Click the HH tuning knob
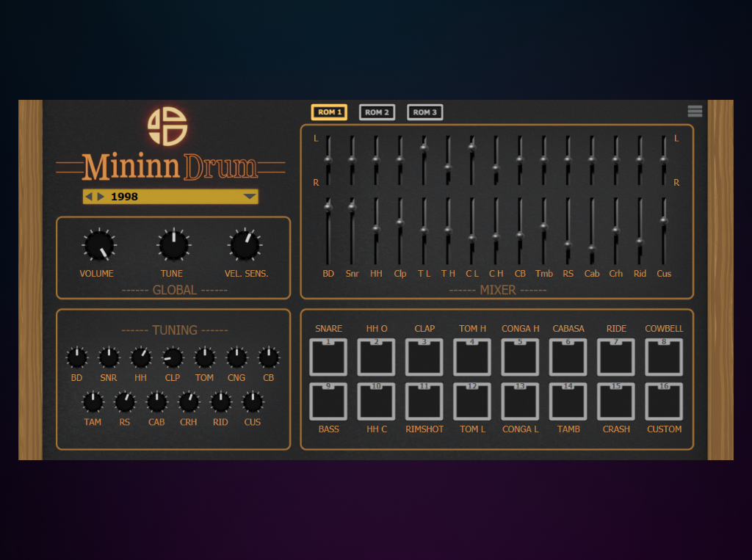 click(x=140, y=358)
